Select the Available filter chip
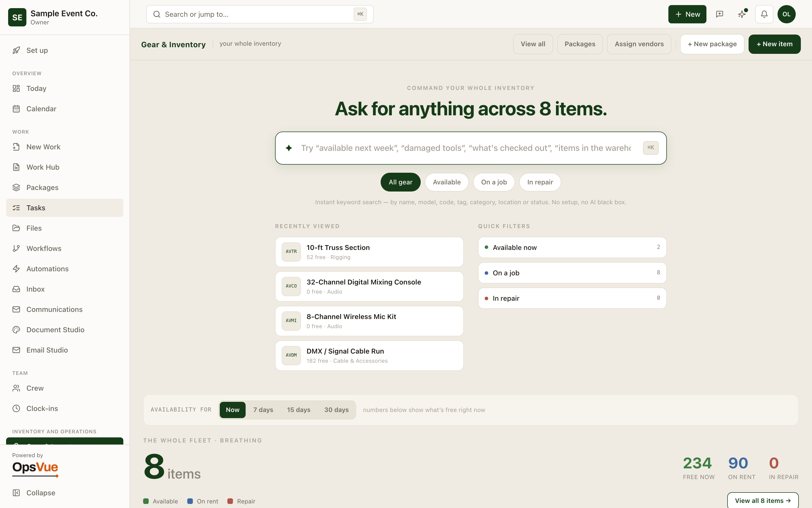This screenshot has width=812, height=508. [447, 182]
